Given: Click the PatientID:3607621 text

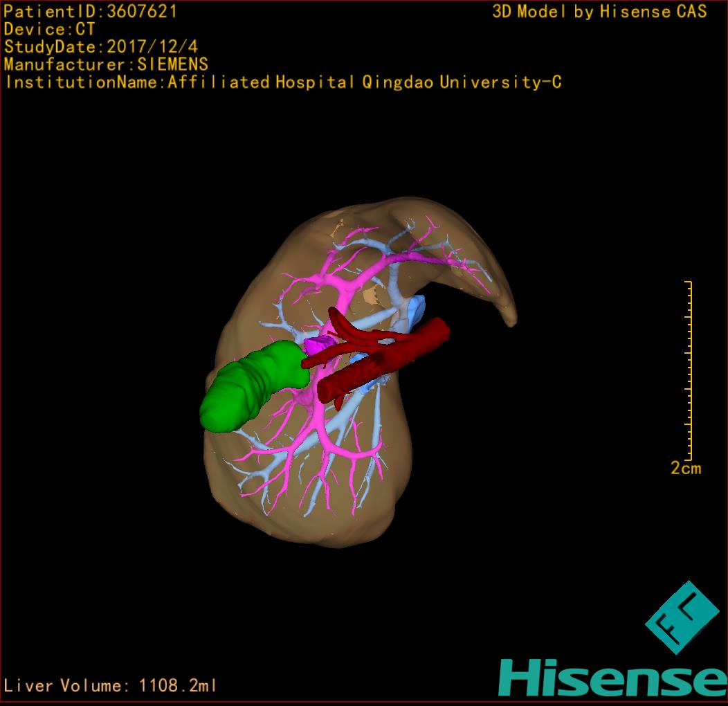Looking at the screenshot, I should [x=90, y=12].
